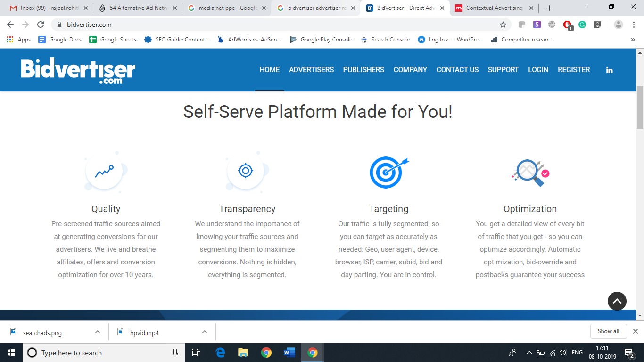Open the Wi-Fi network tray icon
This screenshot has height=362, width=644.
(x=552, y=353)
